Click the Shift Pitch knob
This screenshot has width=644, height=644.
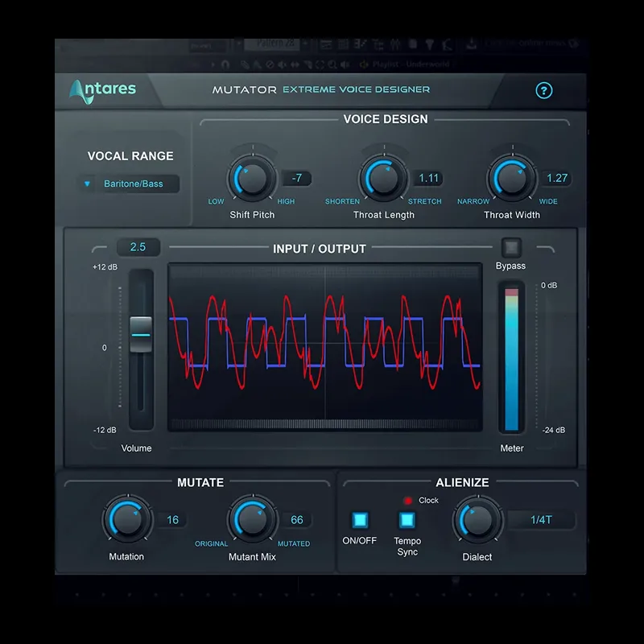click(x=252, y=178)
